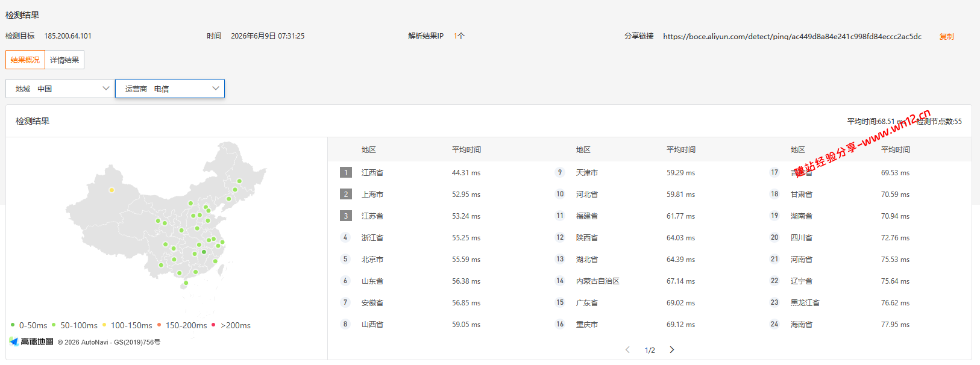Go to next page of results
This screenshot has width=980, height=365.
[x=672, y=350]
